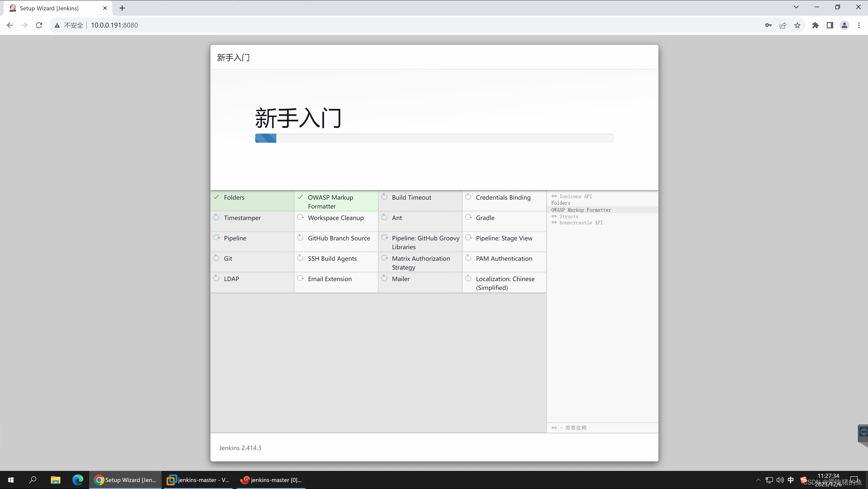Open File Explorer from the taskbar
This screenshot has width=868, height=489.
55,480
